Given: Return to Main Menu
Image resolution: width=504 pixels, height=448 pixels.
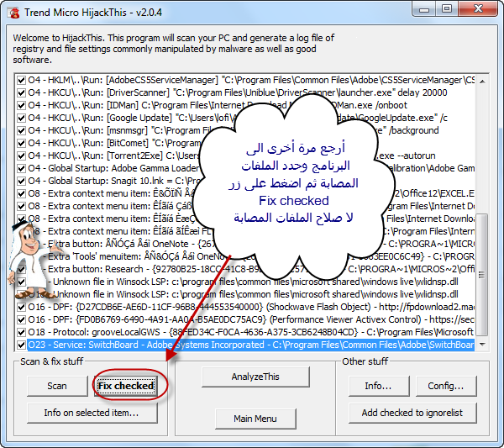Looking at the screenshot, I should tap(255, 419).
